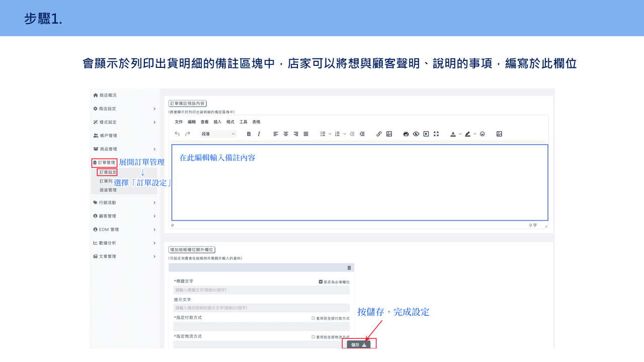Toggle 是否為必填欄位 checkbox
This screenshot has width=644, height=362.
[321, 282]
